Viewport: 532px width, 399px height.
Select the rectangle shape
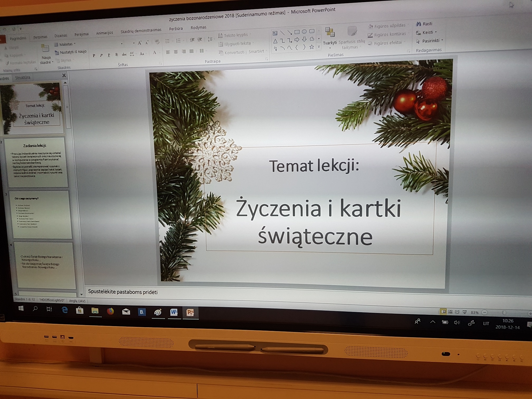point(297,32)
